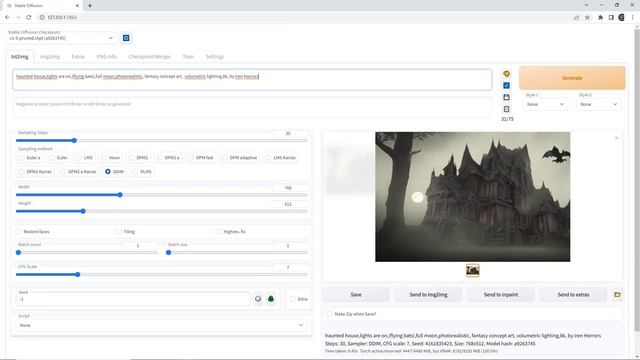Refresh the Stable Diffusion checkpoint list

pyautogui.click(x=126, y=38)
